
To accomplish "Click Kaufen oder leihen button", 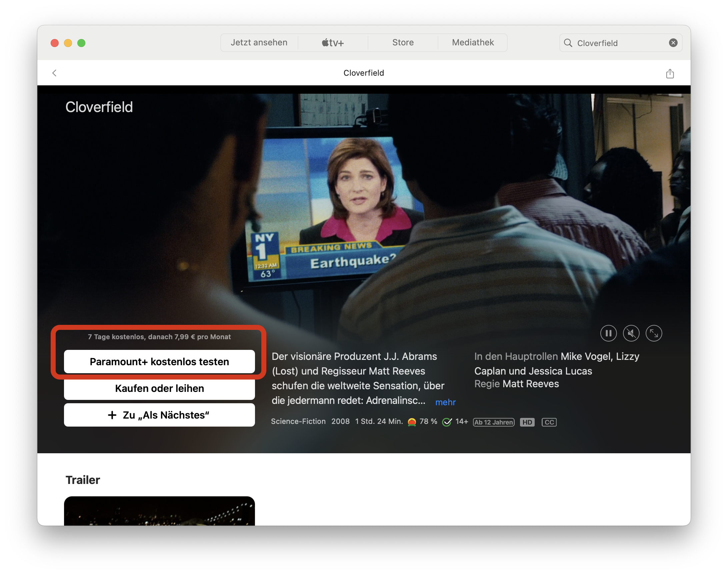I will point(159,388).
